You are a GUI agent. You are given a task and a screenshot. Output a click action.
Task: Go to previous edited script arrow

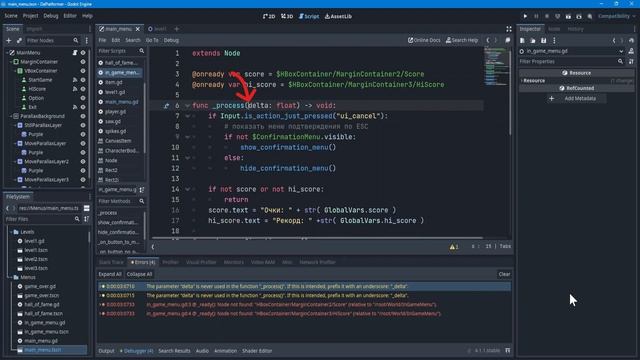click(488, 40)
